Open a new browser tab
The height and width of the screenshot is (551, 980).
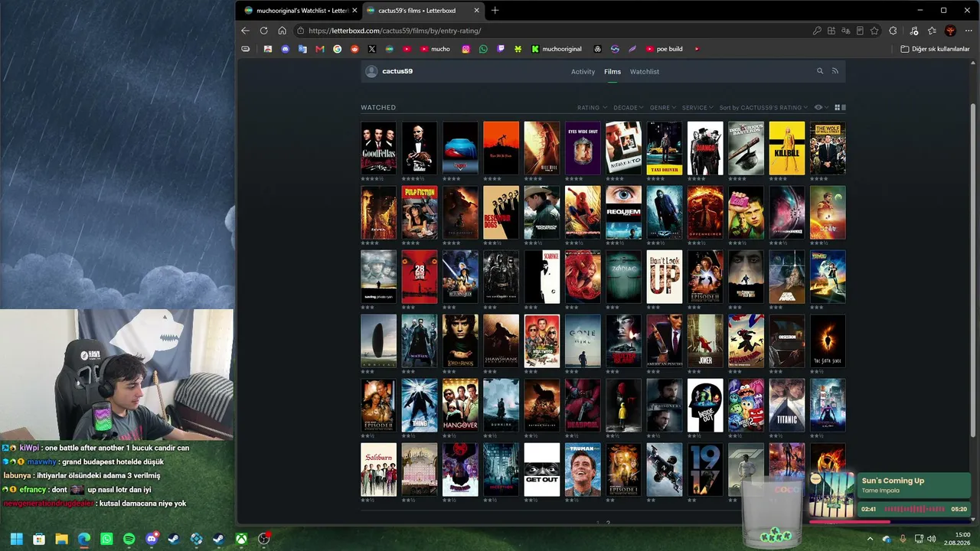(x=495, y=11)
